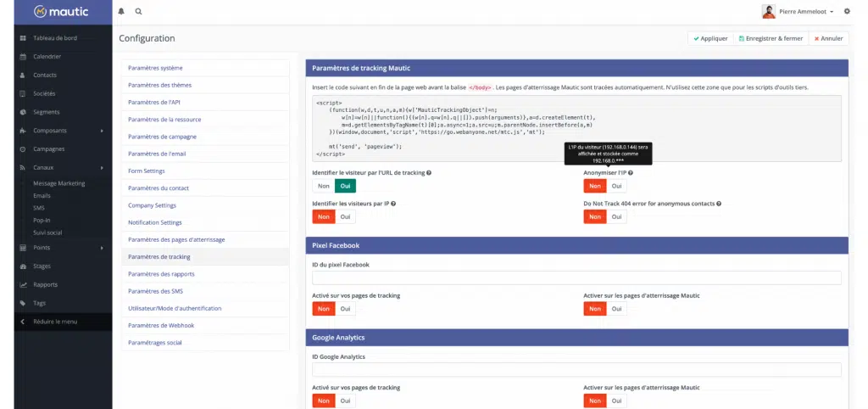This screenshot has width=868, height=409.
Task: Set Identifier les visiteurs par IP to Oui
Action: point(346,216)
